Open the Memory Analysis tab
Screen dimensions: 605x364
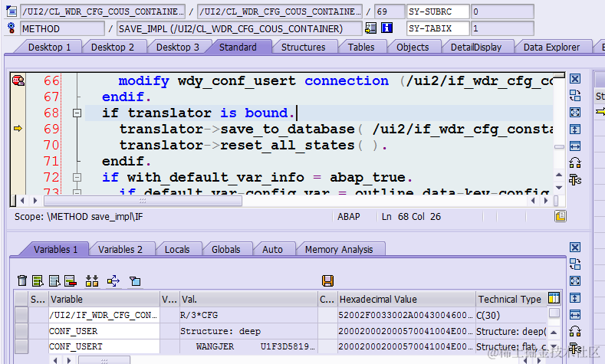[339, 250]
